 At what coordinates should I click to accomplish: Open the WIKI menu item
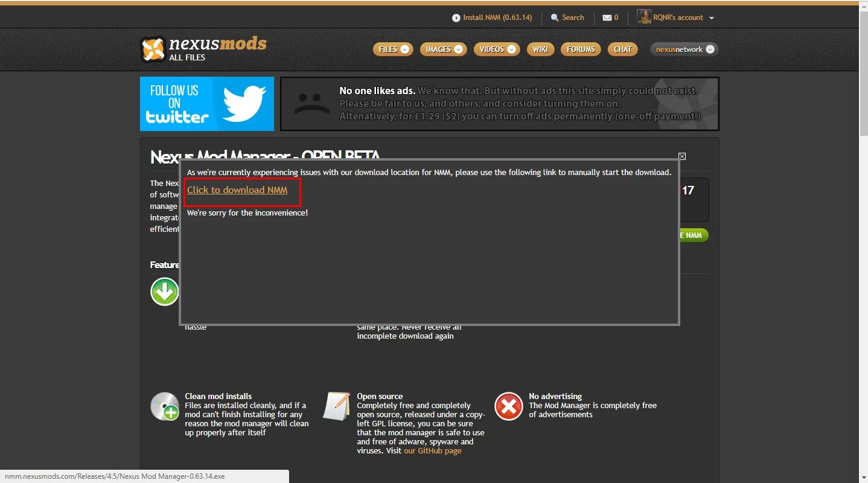[x=540, y=50]
